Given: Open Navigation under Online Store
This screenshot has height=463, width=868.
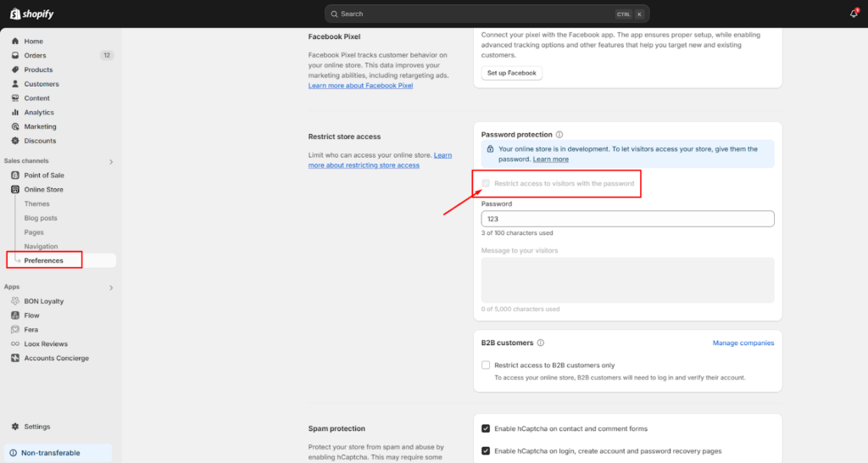Looking at the screenshot, I should pos(41,247).
